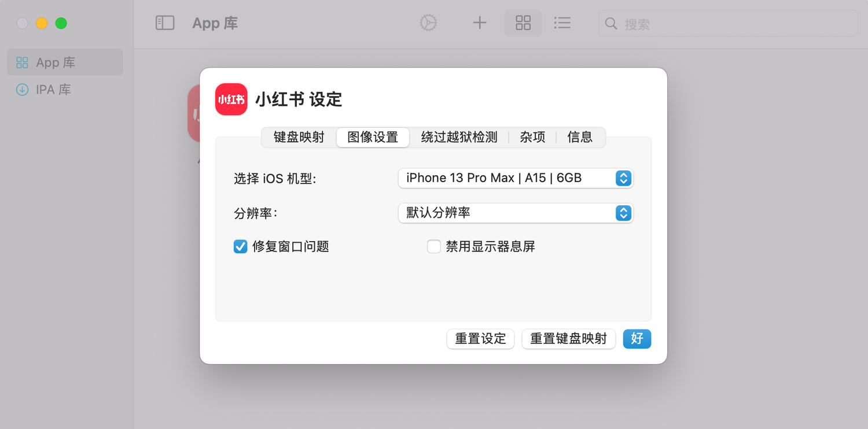
Task: Click the yellow minimize window button
Action: tap(42, 24)
